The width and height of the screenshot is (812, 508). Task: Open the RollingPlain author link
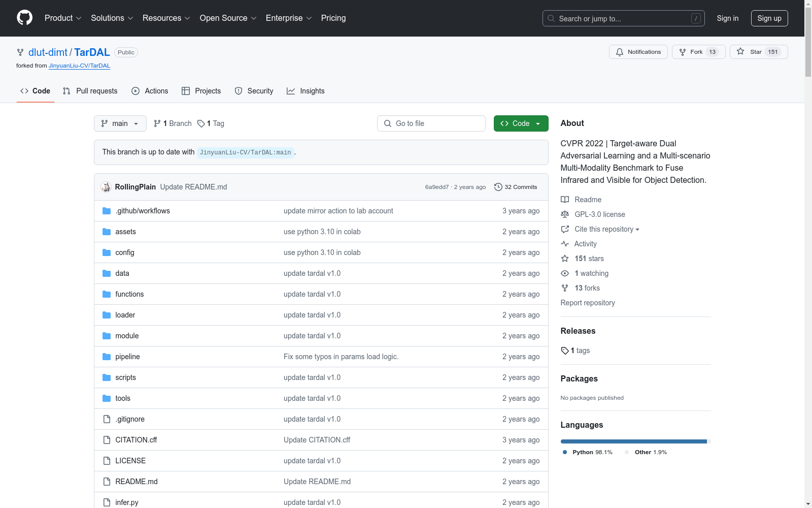tap(136, 187)
